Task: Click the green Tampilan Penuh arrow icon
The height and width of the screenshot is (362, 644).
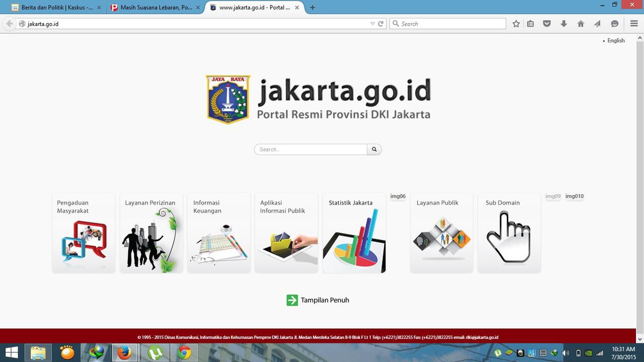Action: (x=292, y=300)
